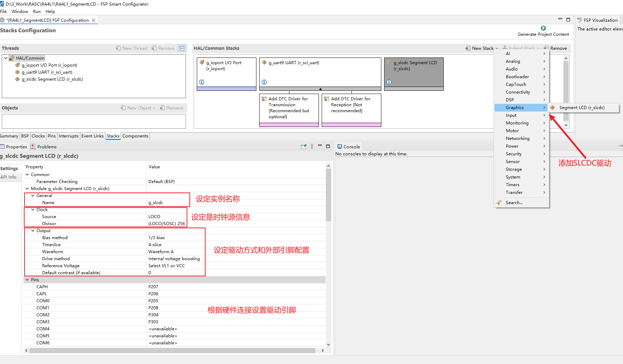Click the Problems tab icon

(x=33, y=147)
